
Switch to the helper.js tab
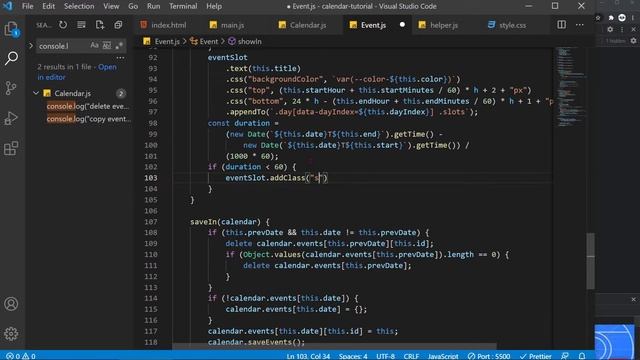(444, 25)
